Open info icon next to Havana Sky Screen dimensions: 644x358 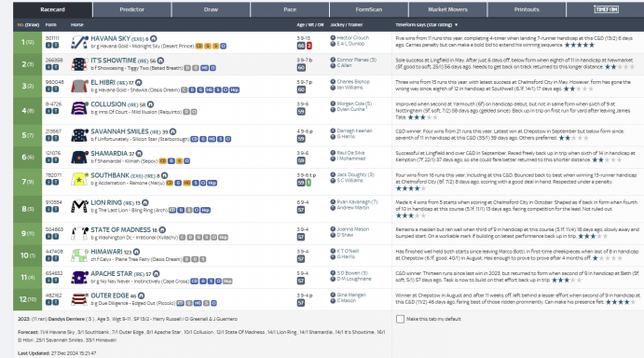coord(153,38)
